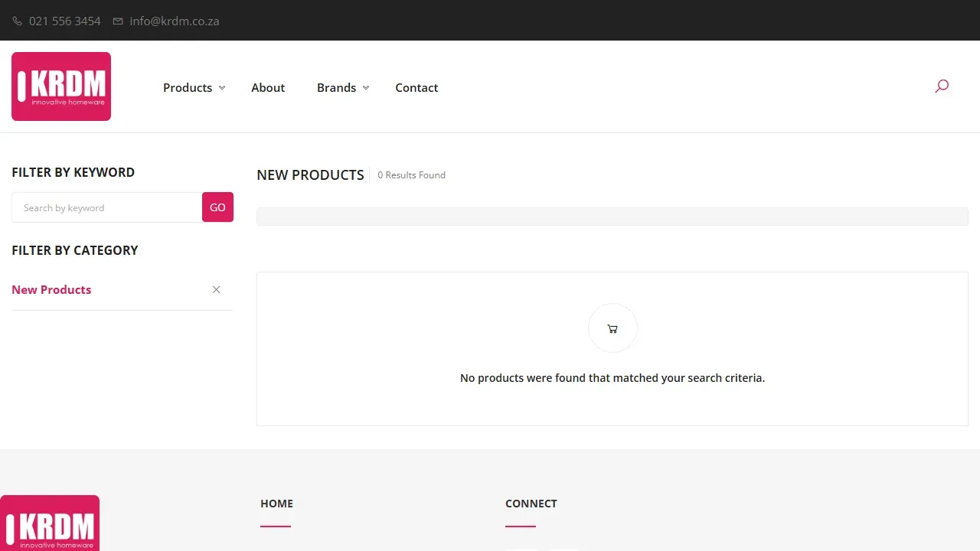Screen dimensions: 980x551
Task: Go to the About page
Action: point(268,87)
